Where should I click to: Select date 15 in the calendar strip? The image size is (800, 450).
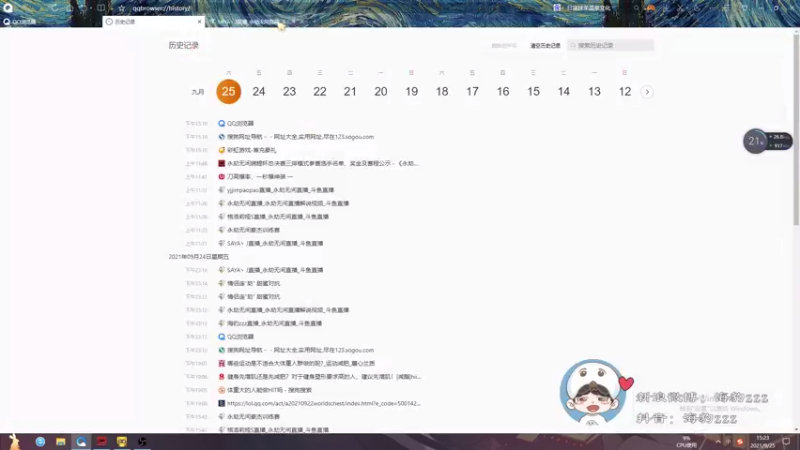[533, 92]
